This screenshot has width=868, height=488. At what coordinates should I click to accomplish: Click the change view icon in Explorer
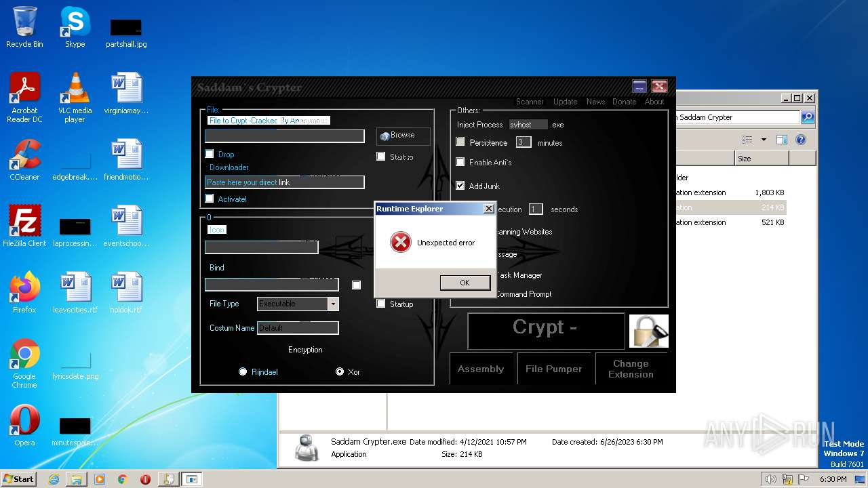click(x=747, y=140)
